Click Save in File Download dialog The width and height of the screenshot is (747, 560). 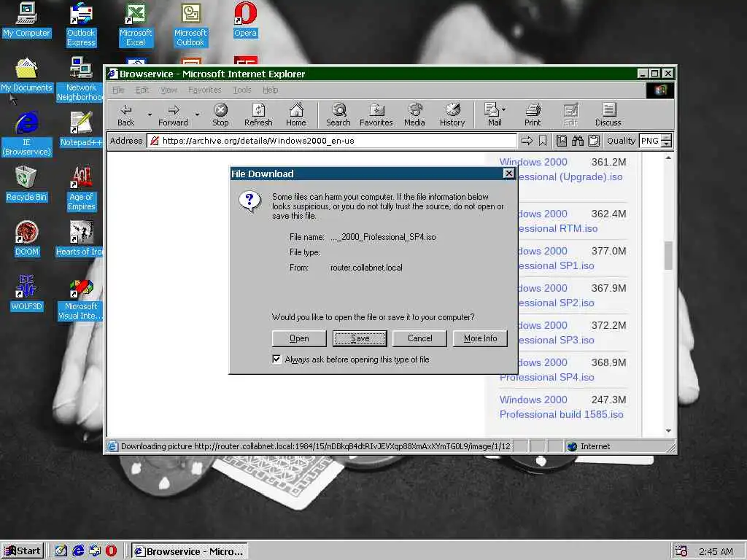pos(360,338)
